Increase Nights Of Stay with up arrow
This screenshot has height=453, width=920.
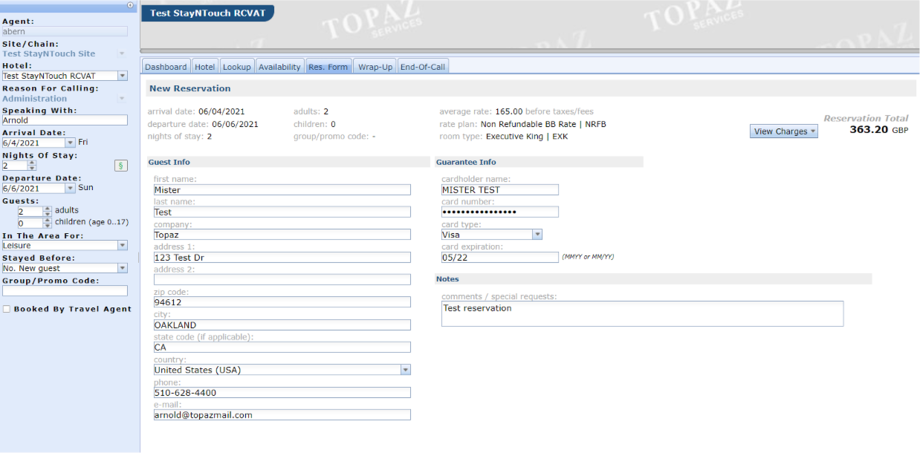(32, 163)
